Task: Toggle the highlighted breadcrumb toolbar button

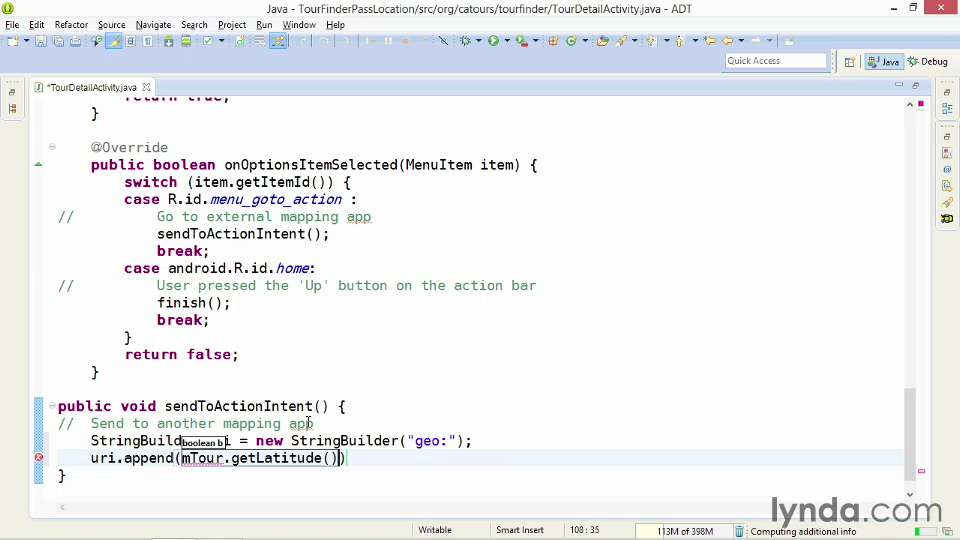Action: point(278,41)
